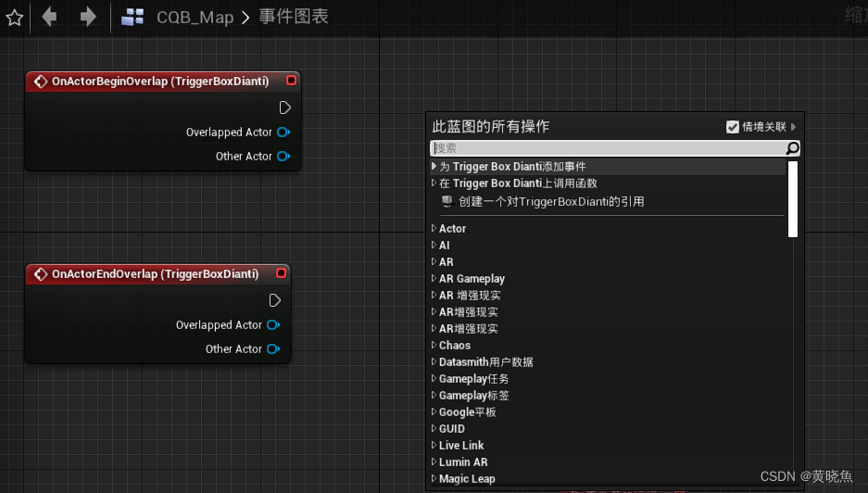Go forward with the right arrow
Image resolution: width=868 pixels, height=493 pixels.
pyautogui.click(x=87, y=17)
